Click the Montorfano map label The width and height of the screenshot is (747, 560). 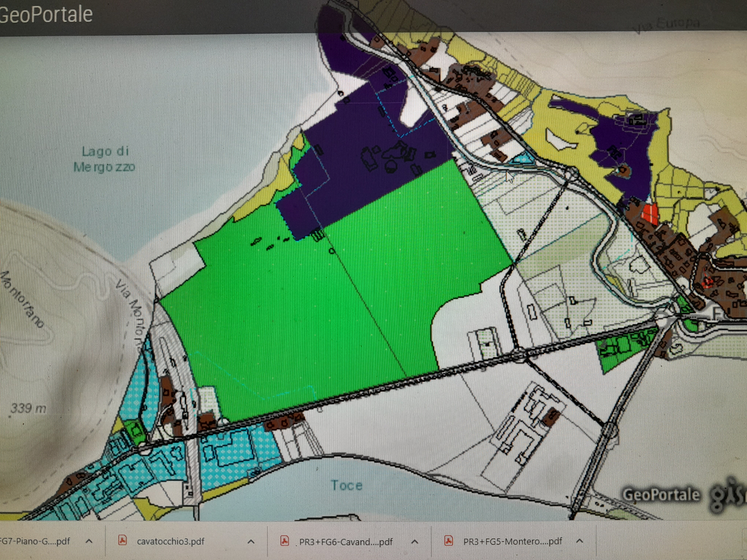coord(22,300)
